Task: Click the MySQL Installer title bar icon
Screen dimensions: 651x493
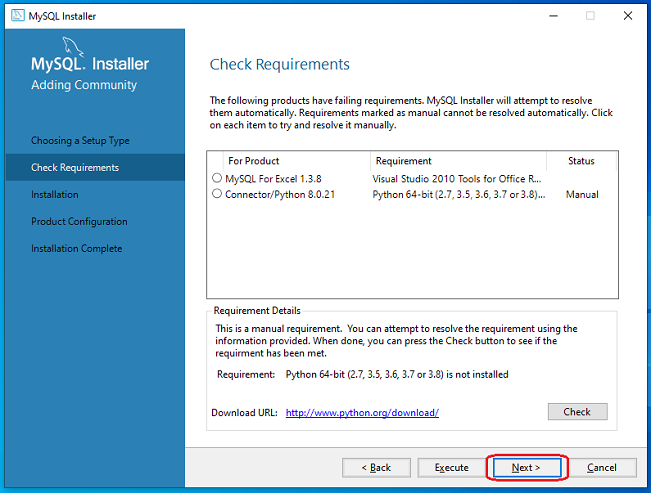Action: pos(18,16)
